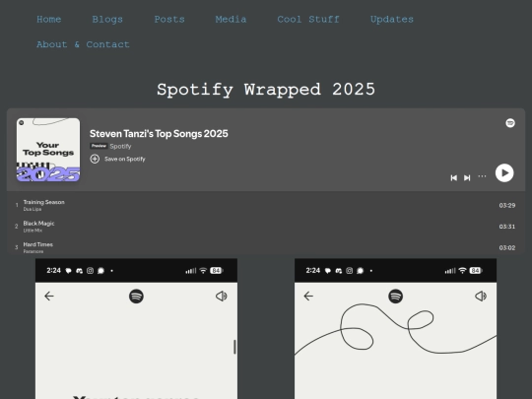Click the 03:31 duration of Black Magic

pos(507,227)
